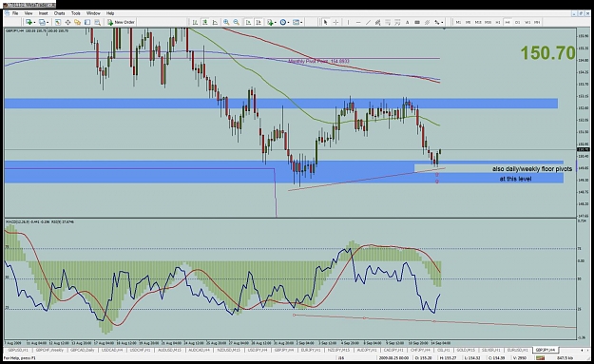Switch timeframe to W1
Screen dimensions: 594x364
coord(527,23)
